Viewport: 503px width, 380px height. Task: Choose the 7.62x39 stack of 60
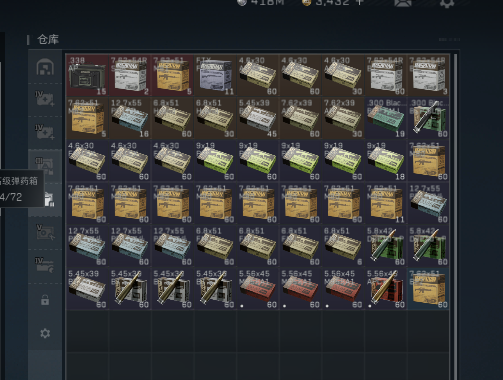[301, 118]
